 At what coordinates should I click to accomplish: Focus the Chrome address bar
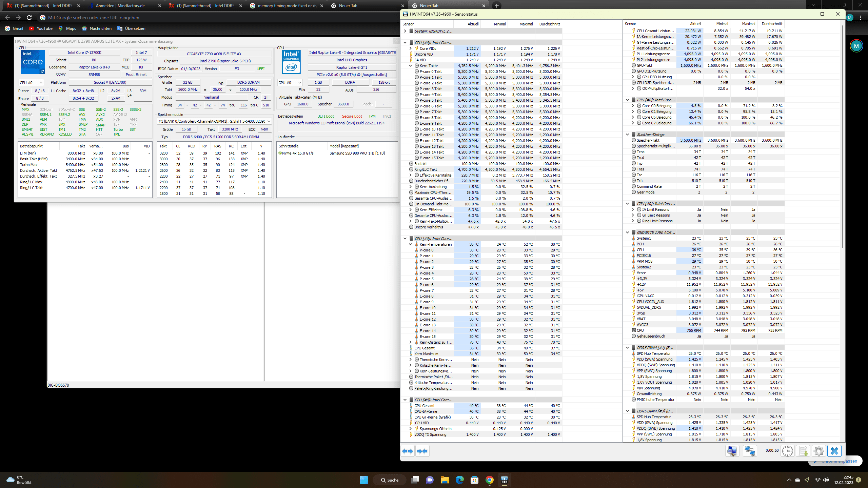point(217,18)
